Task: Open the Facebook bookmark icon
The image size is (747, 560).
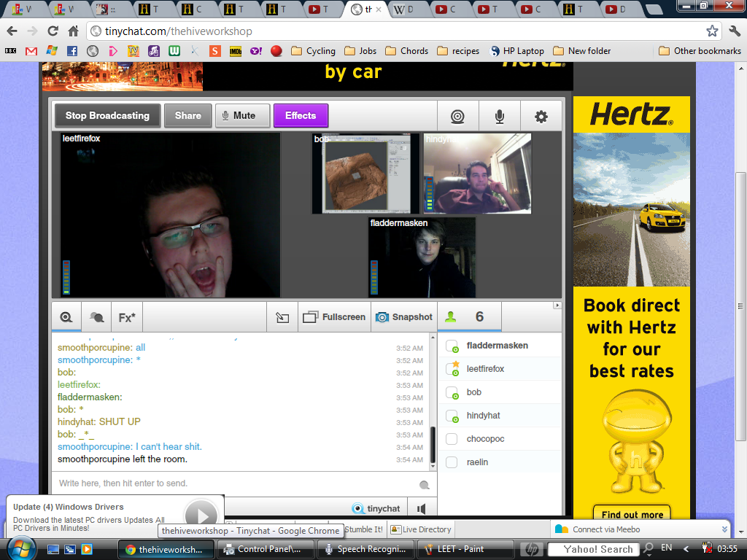Action: [x=72, y=51]
